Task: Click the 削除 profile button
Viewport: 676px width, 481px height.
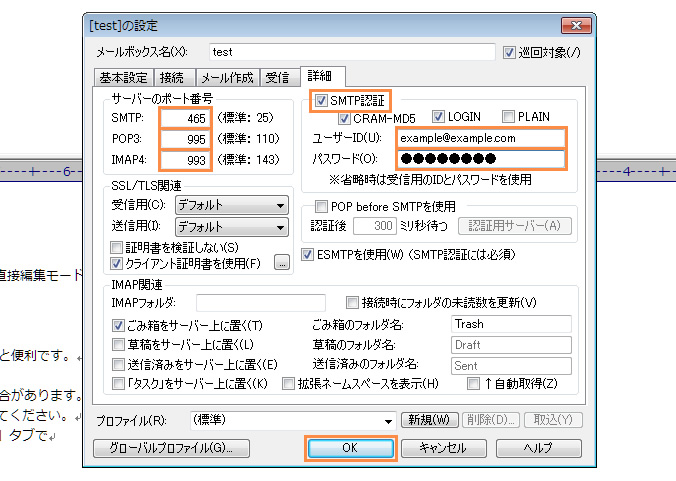Action: click(x=491, y=420)
